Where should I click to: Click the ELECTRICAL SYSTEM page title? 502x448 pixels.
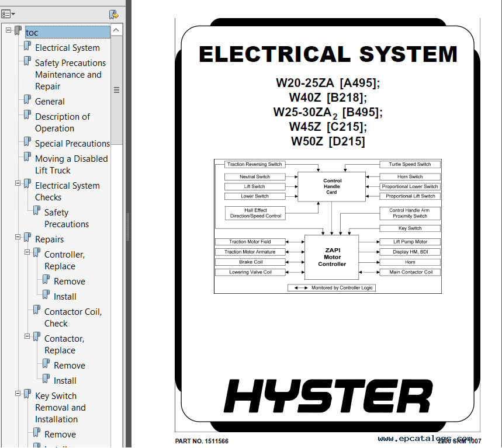click(x=328, y=54)
